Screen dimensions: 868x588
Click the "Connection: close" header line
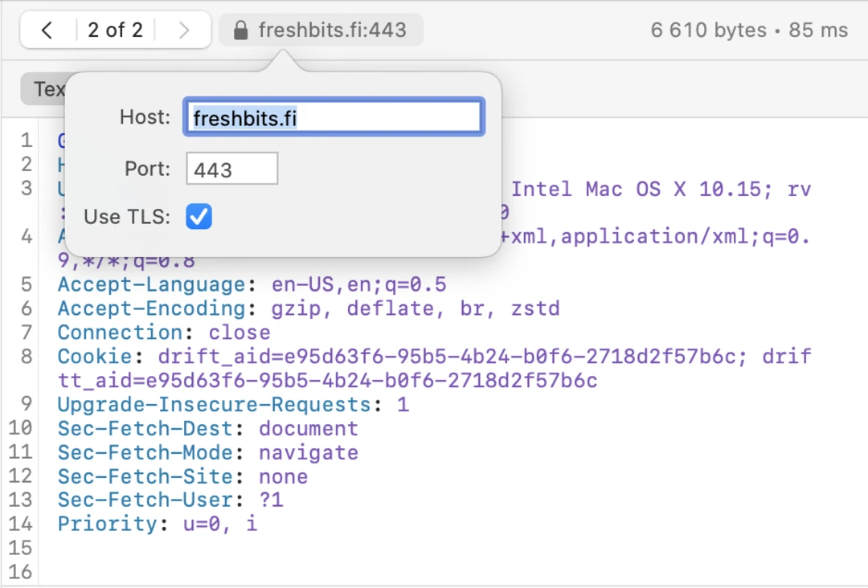(x=164, y=333)
